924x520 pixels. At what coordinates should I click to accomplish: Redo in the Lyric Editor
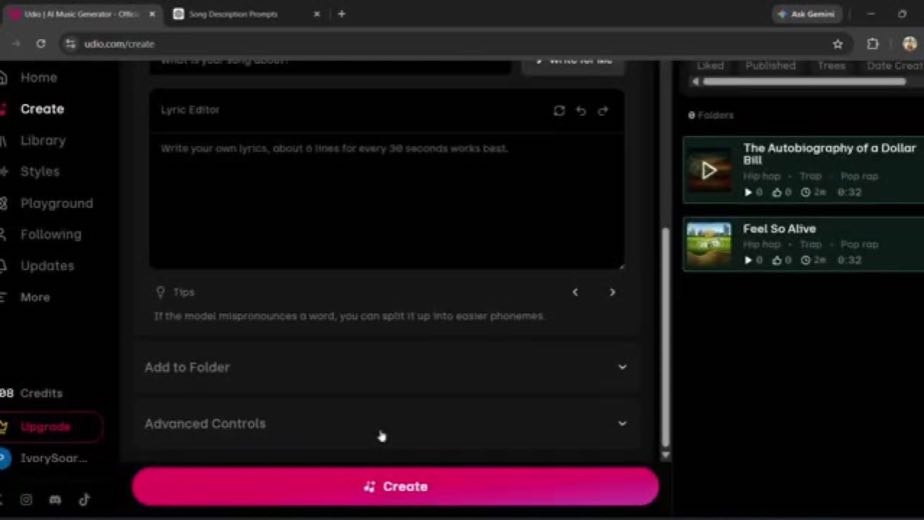click(x=603, y=110)
